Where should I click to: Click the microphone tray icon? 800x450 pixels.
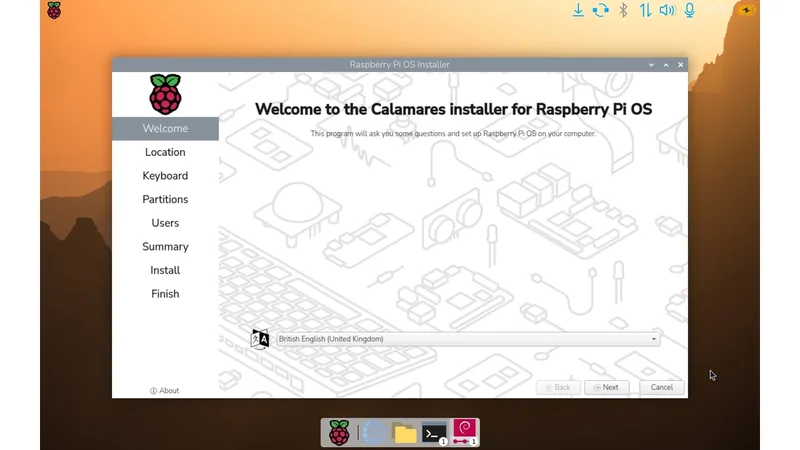pyautogui.click(x=690, y=10)
